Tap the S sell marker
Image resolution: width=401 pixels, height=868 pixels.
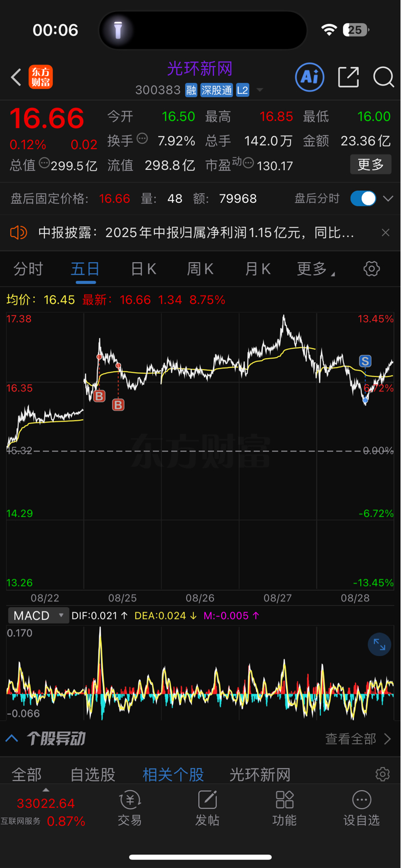pos(365,361)
